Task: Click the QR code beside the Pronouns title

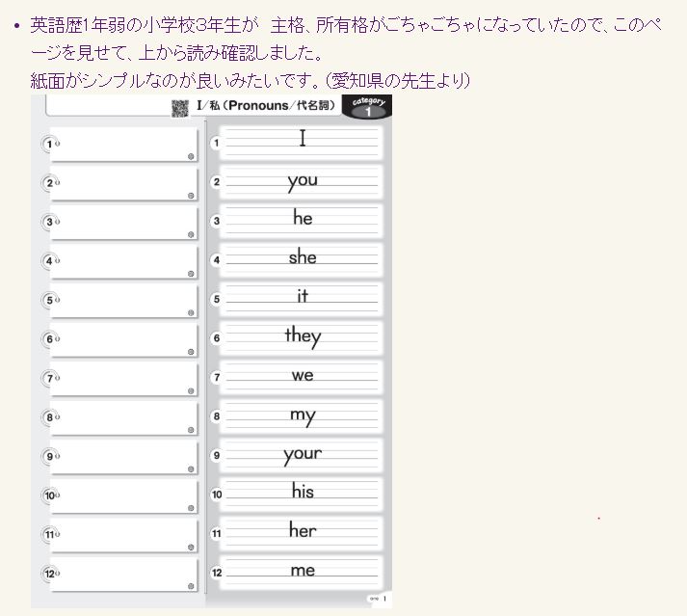Action: [180, 108]
